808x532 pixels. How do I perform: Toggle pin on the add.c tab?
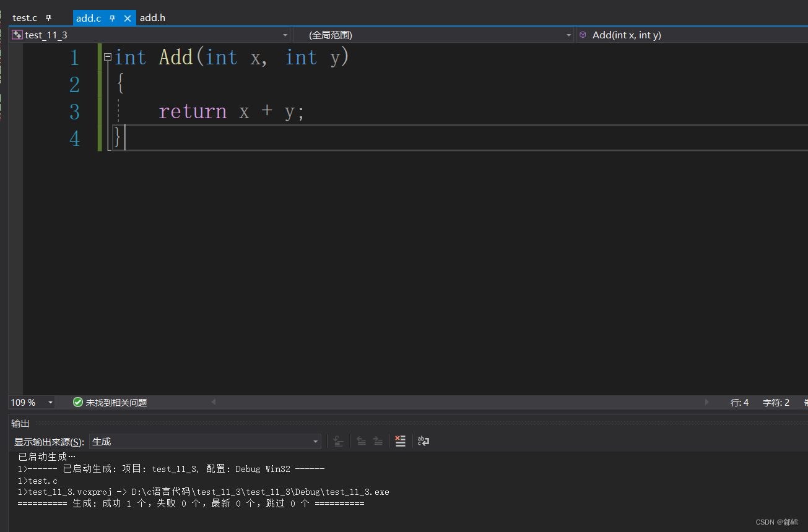(x=113, y=19)
